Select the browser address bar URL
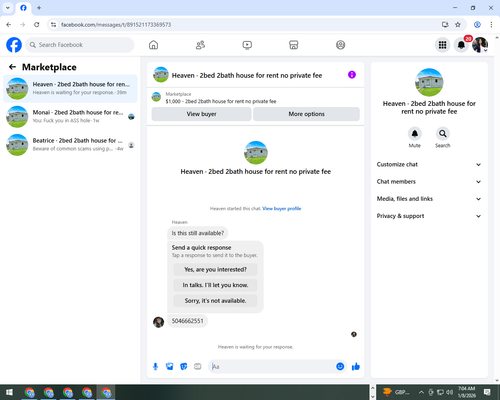Viewport: 500px width, 400px height. (x=116, y=25)
